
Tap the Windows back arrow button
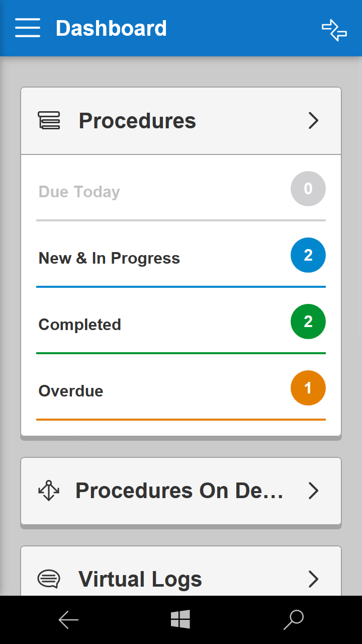coord(68,620)
